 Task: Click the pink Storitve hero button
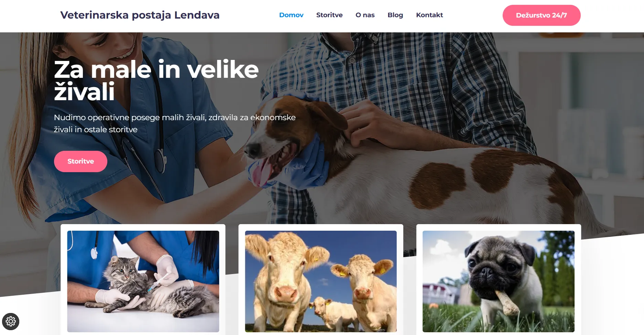point(80,161)
